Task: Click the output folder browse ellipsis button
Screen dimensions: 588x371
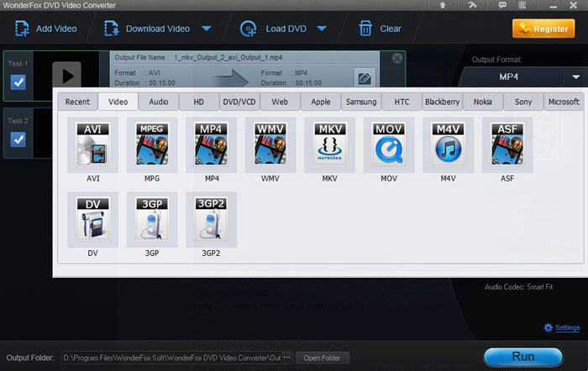Action: [x=287, y=358]
